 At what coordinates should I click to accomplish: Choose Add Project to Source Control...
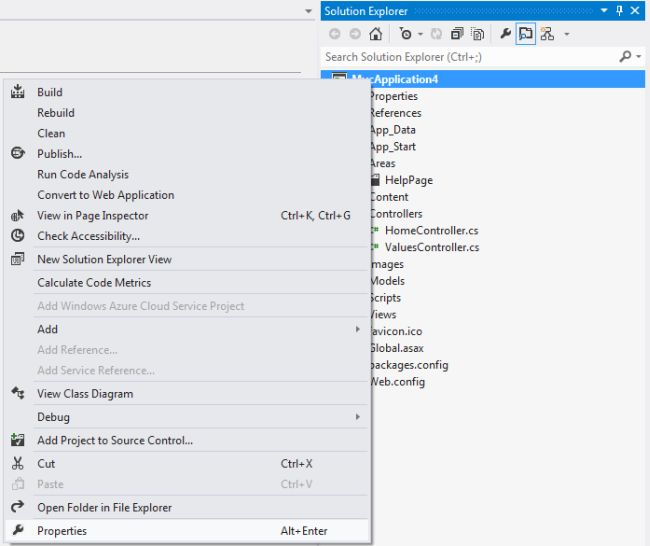(x=187, y=440)
